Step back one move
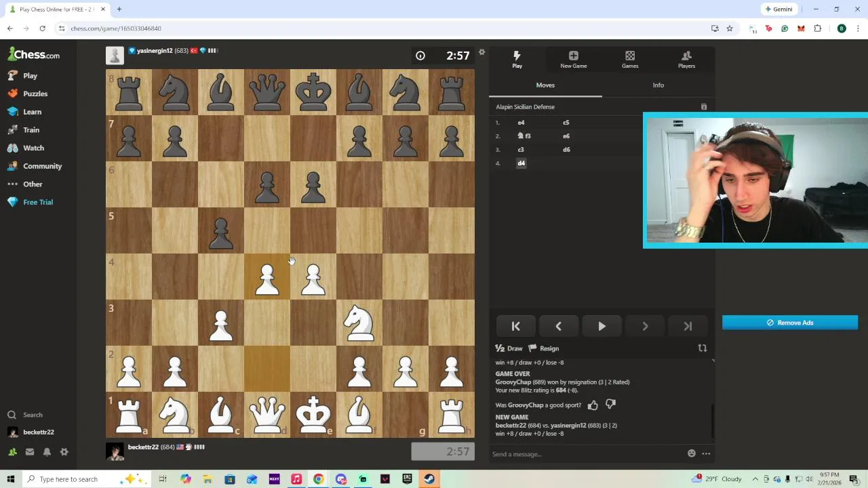This screenshot has height=488, width=868. coord(559,327)
